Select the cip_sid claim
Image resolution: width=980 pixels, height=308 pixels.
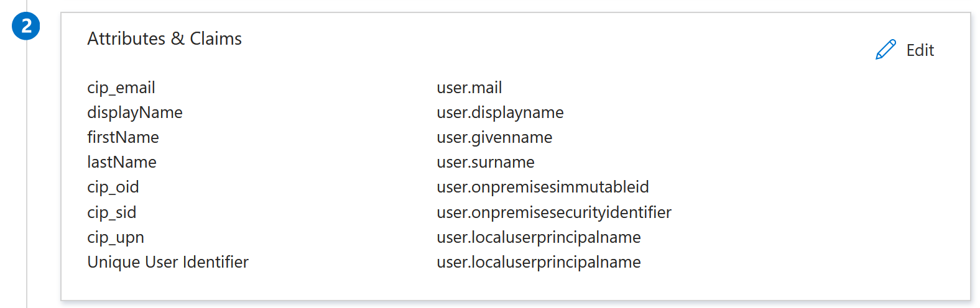(x=112, y=213)
